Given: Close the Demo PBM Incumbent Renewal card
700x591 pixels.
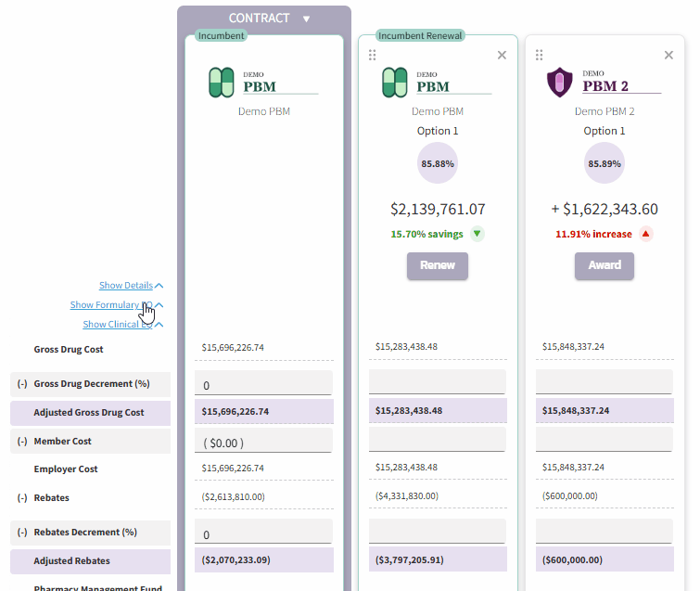Looking at the screenshot, I should click(x=502, y=55).
